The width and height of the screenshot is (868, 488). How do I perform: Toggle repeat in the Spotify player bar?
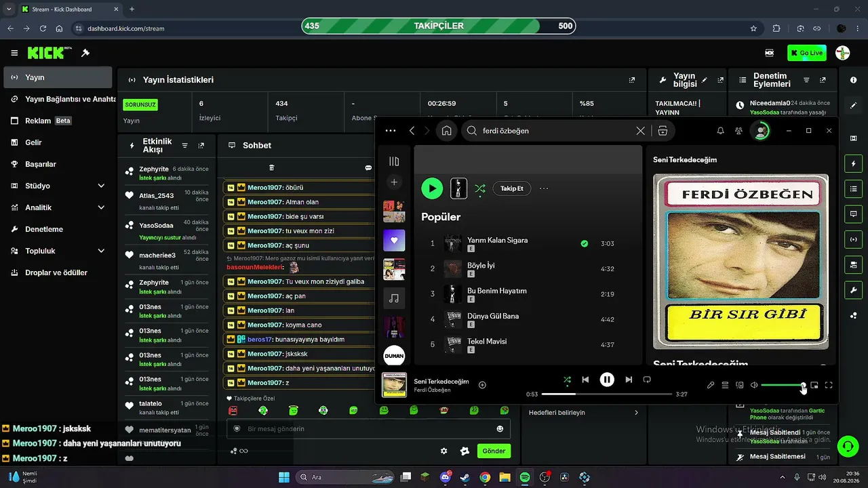pyautogui.click(x=647, y=380)
